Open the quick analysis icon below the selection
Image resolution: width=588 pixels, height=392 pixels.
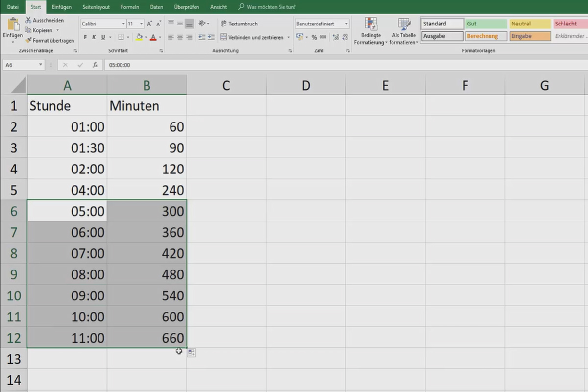click(191, 353)
